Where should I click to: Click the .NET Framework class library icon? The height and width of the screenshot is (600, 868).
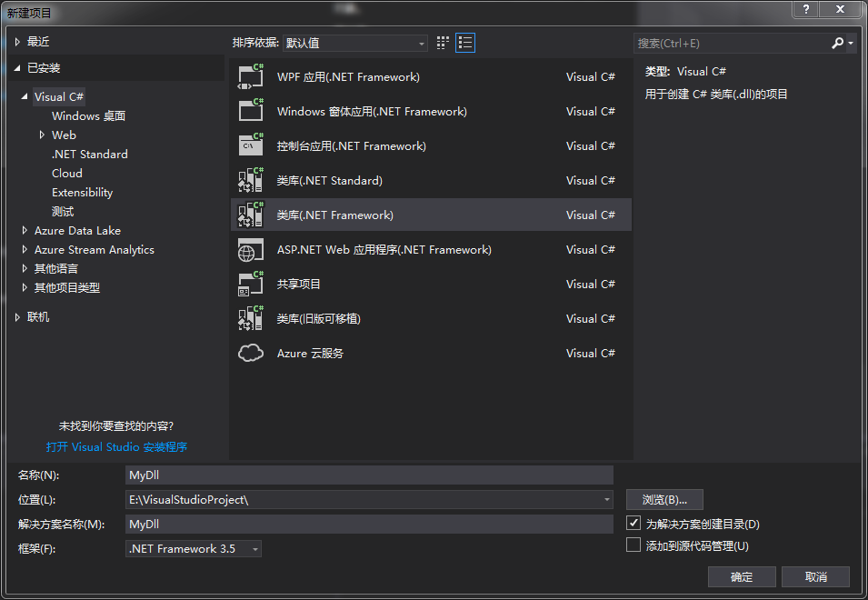(251, 215)
